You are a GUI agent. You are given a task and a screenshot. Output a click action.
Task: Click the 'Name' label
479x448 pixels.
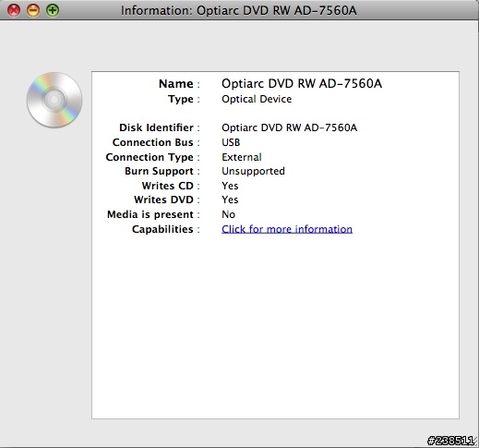coord(176,84)
